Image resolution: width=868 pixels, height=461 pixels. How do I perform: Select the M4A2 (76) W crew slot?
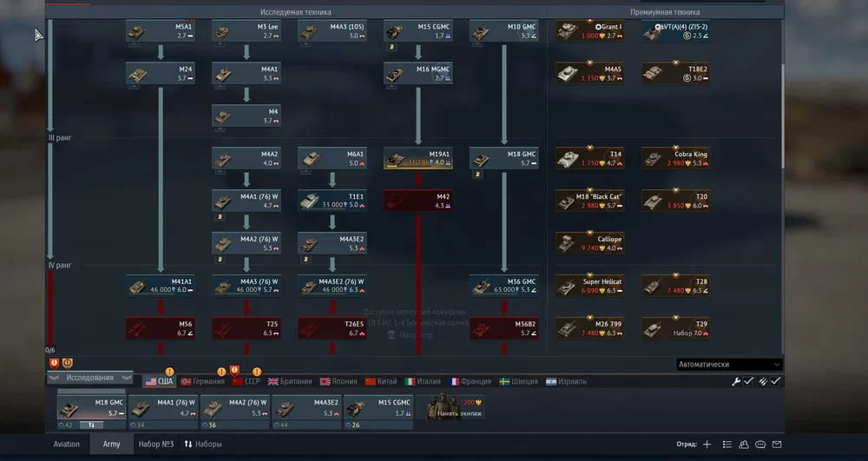(234, 412)
